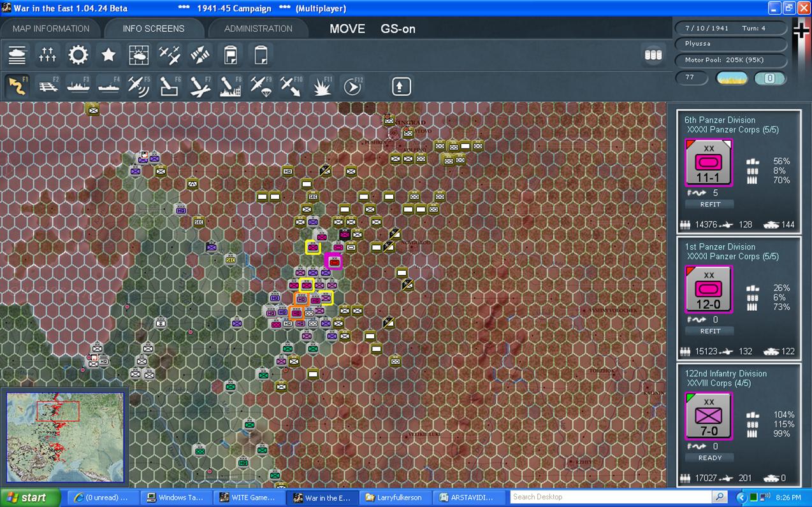Image resolution: width=812 pixels, height=507 pixels.
Task: Click the minimap overview thumbnail
Action: (65, 437)
